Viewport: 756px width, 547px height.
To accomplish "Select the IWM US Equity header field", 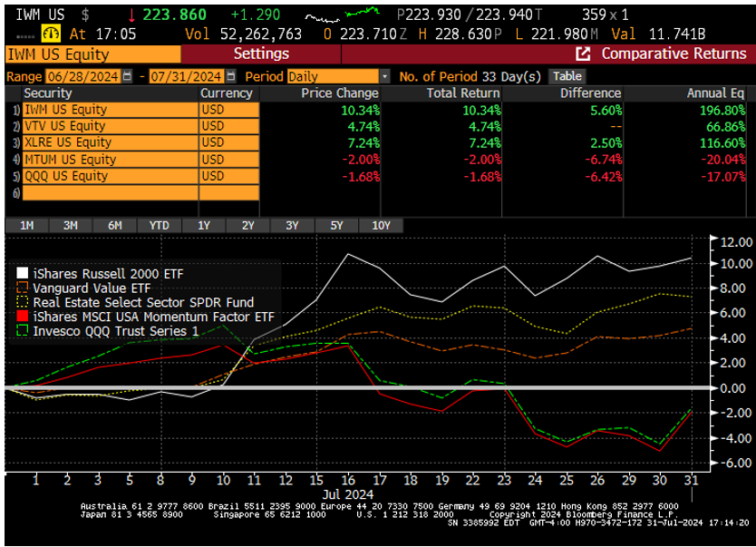I will coord(93,54).
